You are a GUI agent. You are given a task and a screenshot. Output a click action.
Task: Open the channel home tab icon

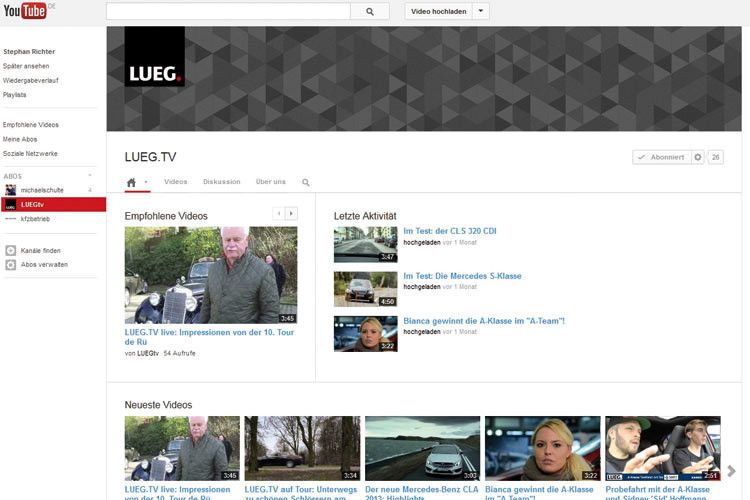point(131,182)
